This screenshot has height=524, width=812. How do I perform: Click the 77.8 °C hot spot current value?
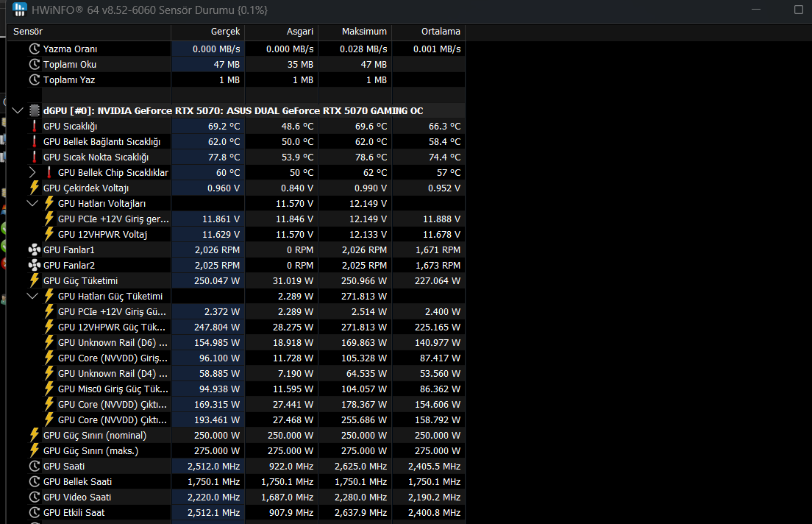(224, 157)
